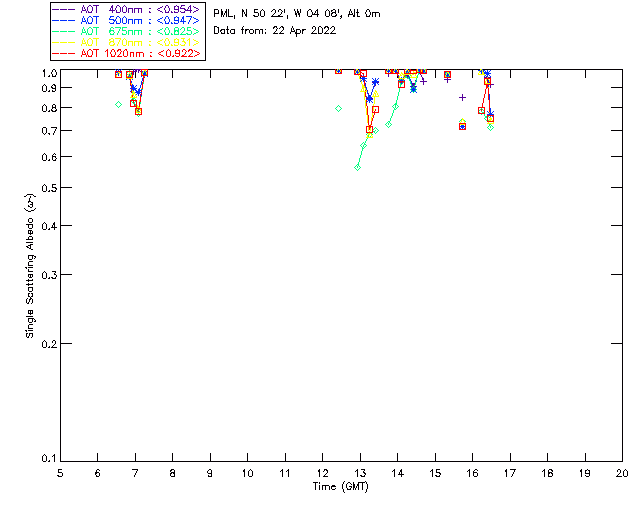Click the diamond marker at 6.5 hours
The height and width of the screenshot is (512, 640).
(x=118, y=104)
